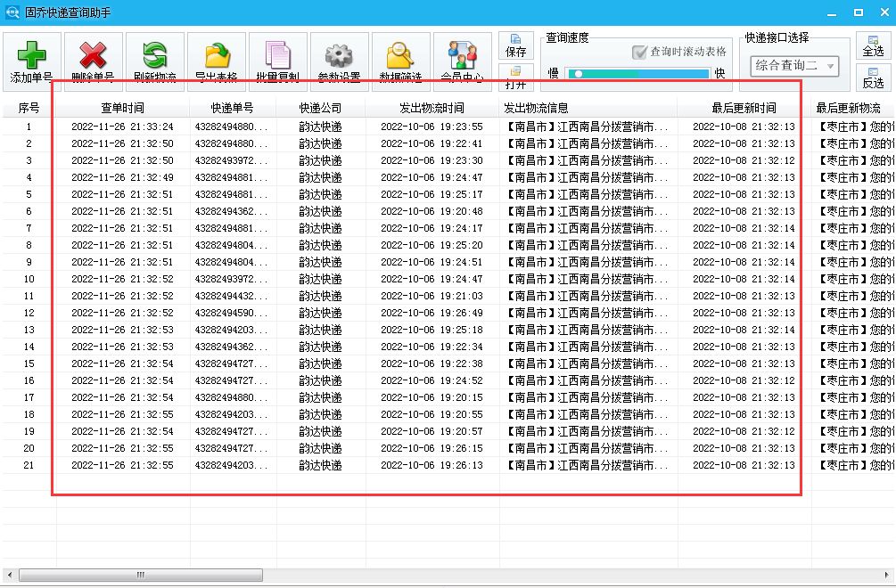This screenshot has height=588, width=896.
Task: Click the 反选 invert selection button
Action: point(872,77)
